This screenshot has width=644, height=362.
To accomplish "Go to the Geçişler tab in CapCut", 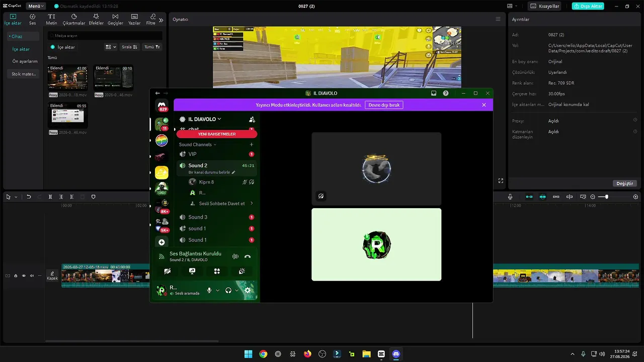I will coord(115,19).
